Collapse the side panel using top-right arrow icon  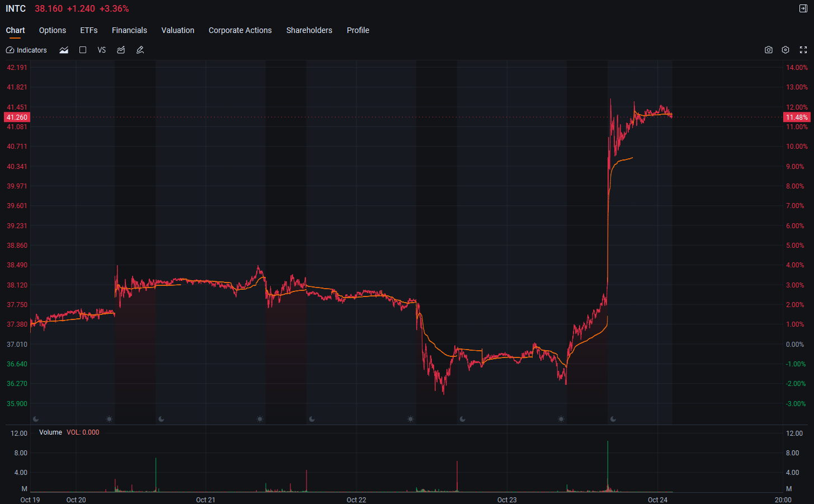point(803,8)
